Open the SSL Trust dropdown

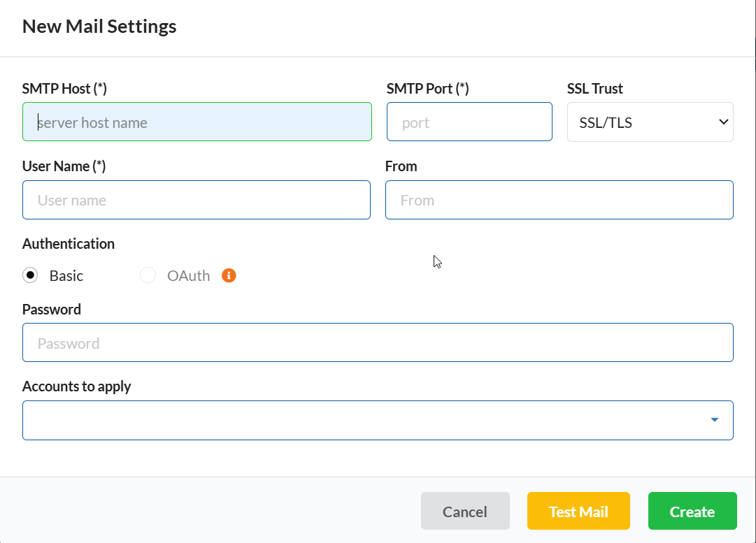650,122
